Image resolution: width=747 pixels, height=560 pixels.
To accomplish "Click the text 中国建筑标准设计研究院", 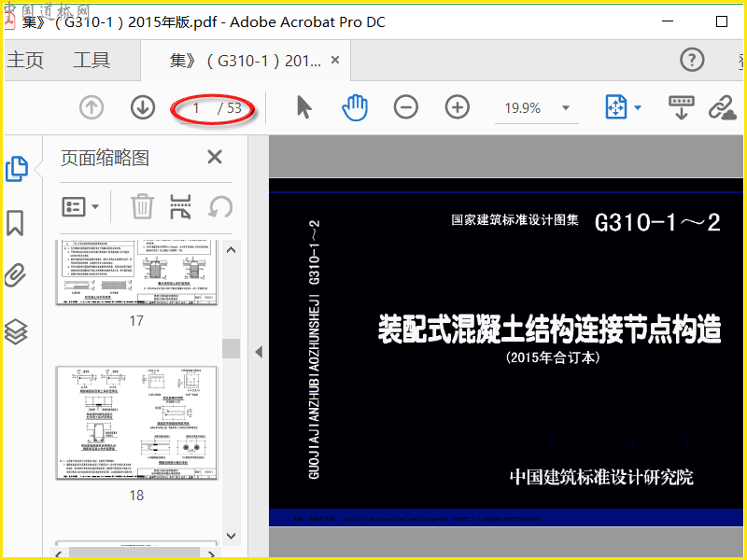I will pyautogui.click(x=601, y=477).
